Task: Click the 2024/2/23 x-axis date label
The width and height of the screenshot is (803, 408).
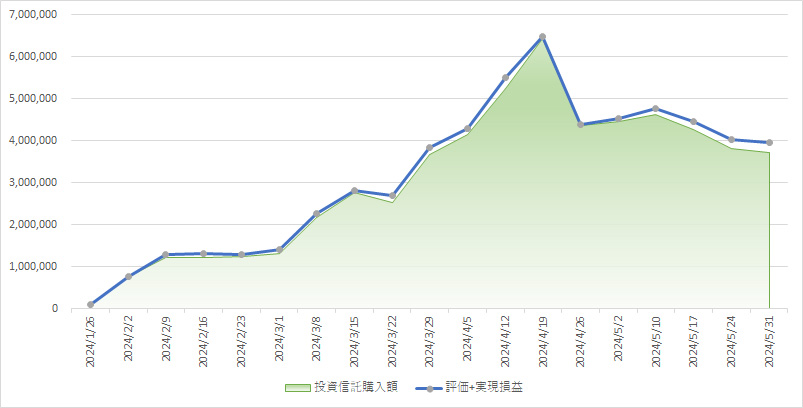Action: [x=241, y=341]
